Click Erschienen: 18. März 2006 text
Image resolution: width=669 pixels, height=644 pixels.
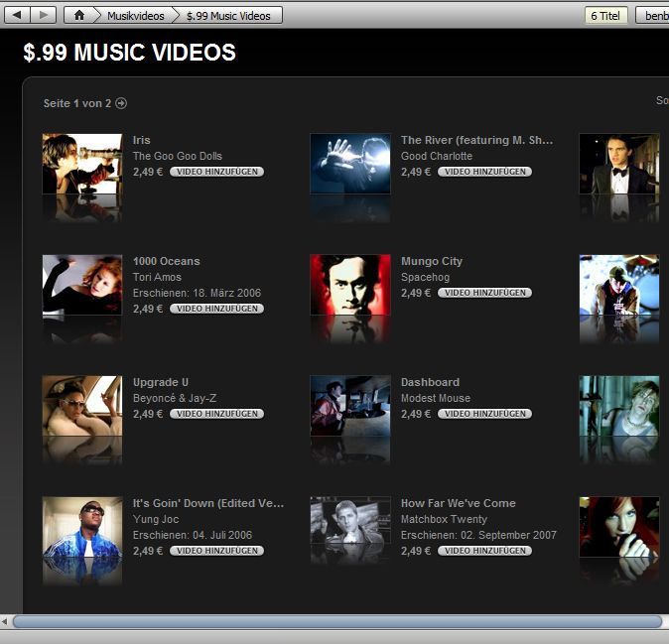click(x=197, y=293)
